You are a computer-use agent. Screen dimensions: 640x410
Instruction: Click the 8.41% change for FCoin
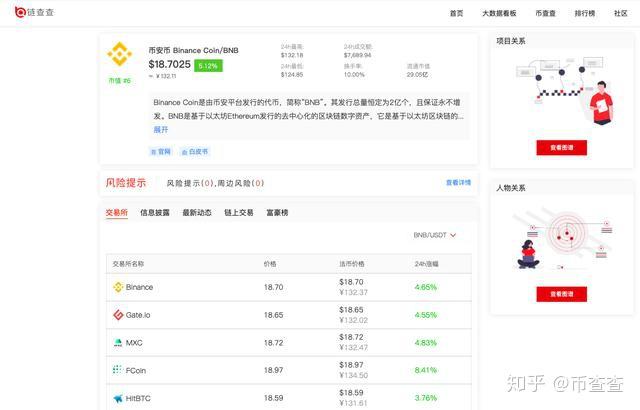tap(426, 370)
